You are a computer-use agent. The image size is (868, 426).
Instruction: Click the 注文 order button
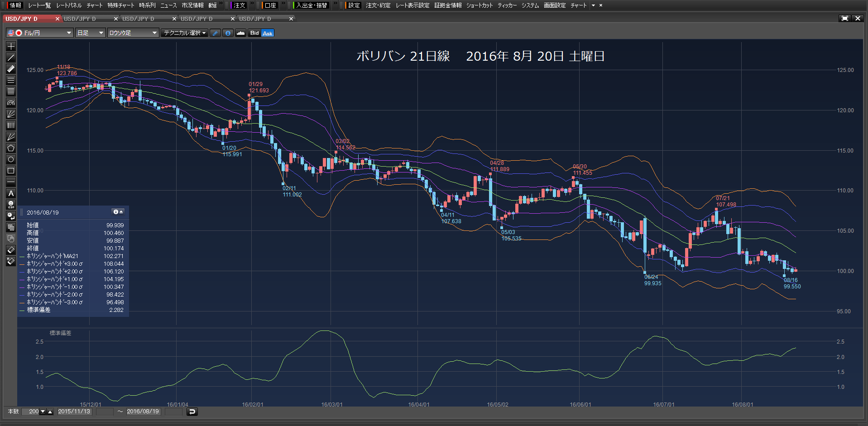[239, 5]
